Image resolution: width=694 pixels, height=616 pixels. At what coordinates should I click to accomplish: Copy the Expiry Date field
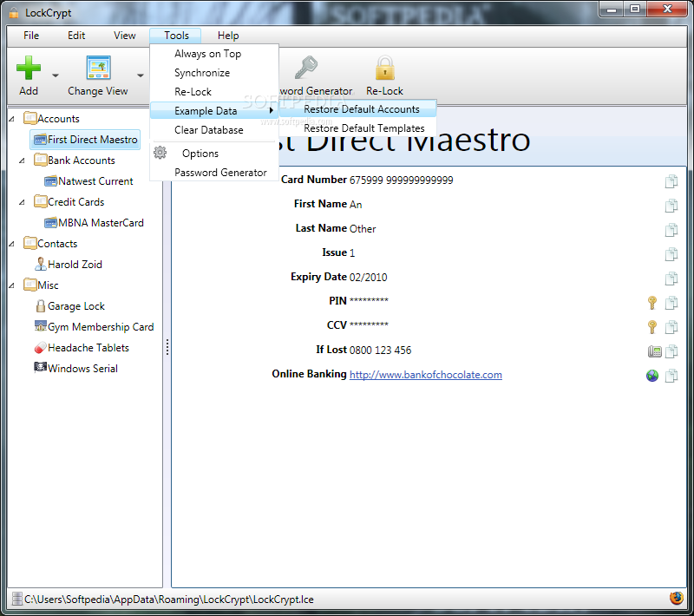pyautogui.click(x=671, y=279)
